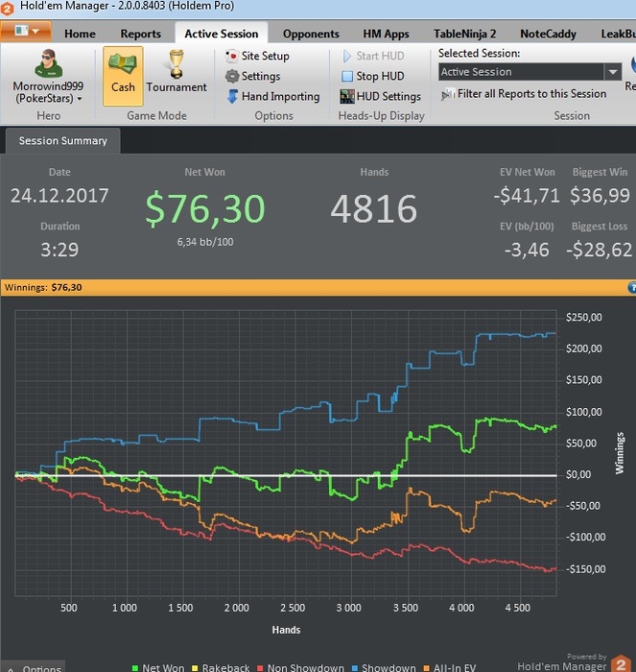The height and width of the screenshot is (672, 636).
Task: Click the Site Setup label
Action: 265,56
